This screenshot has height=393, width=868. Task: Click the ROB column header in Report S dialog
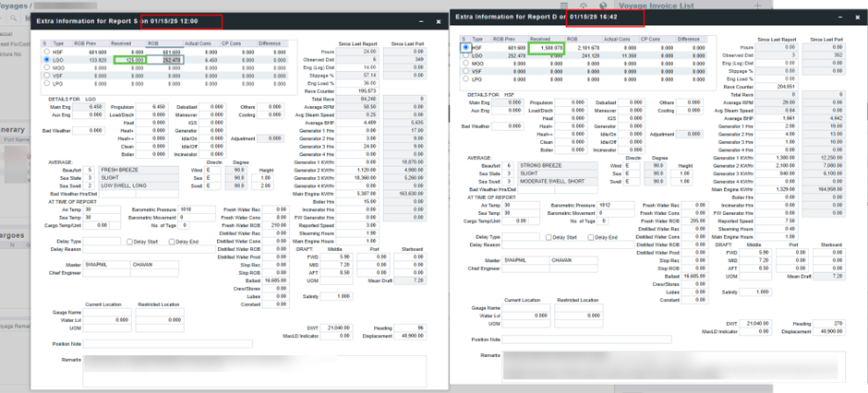point(152,43)
